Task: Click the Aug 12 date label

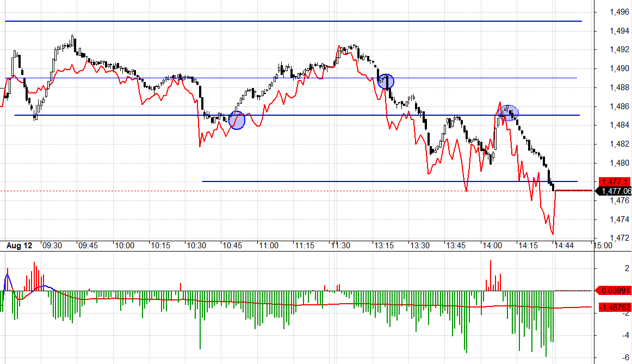Action: [x=19, y=246]
